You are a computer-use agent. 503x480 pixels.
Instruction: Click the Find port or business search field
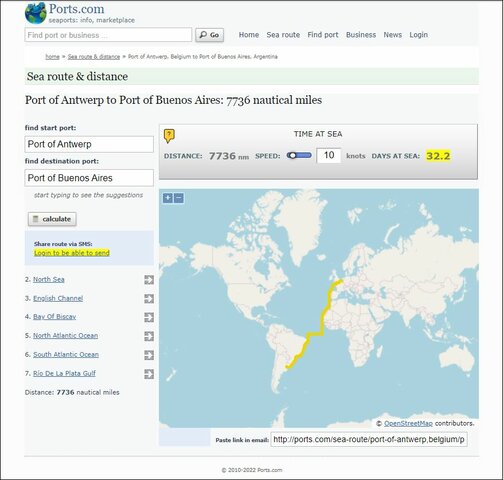(108, 35)
